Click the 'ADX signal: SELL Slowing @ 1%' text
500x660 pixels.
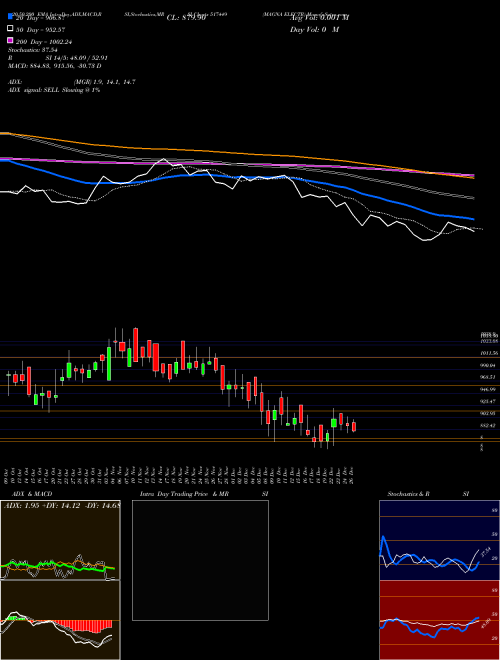pyautogui.click(x=54, y=90)
